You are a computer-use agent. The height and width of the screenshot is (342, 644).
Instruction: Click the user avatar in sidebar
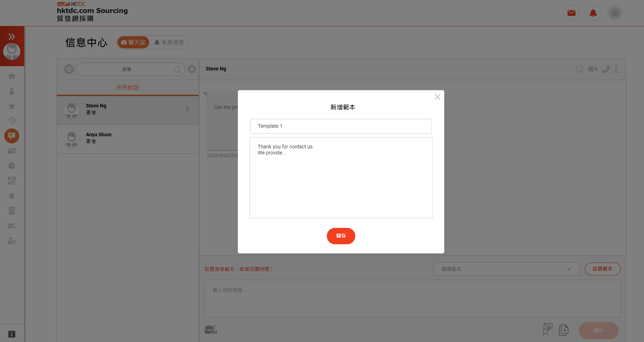tap(12, 52)
